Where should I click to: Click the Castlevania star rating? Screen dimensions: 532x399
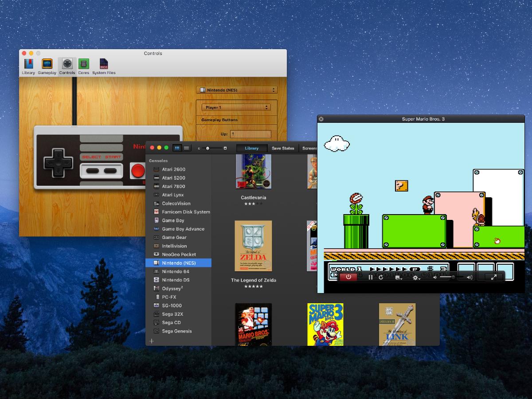(x=254, y=203)
